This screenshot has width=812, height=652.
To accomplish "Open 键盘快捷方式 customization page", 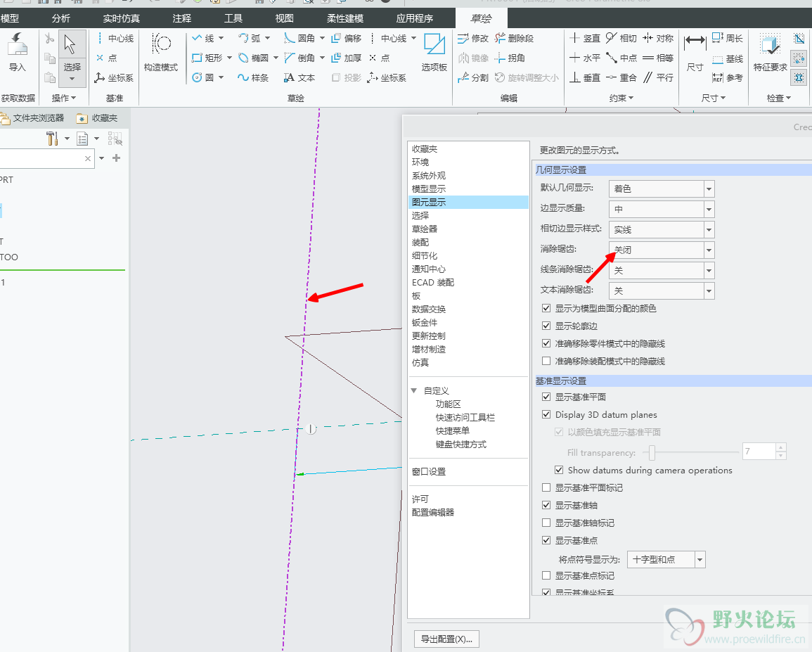I will coord(461,445).
